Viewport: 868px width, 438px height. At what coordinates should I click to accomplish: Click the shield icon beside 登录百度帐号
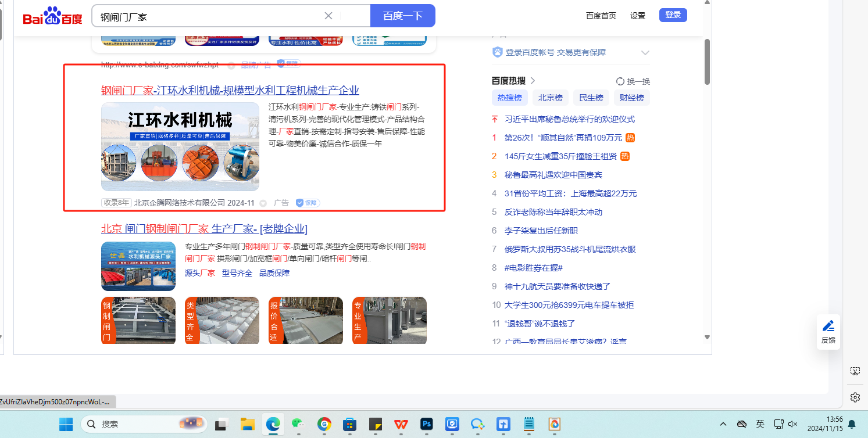497,52
